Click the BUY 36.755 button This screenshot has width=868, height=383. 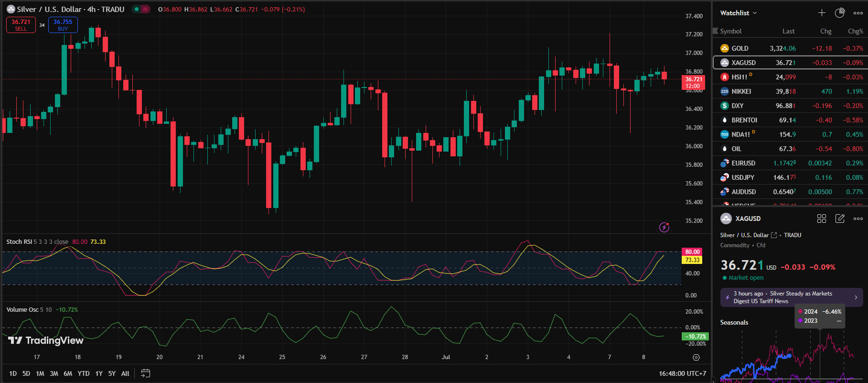[63, 25]
